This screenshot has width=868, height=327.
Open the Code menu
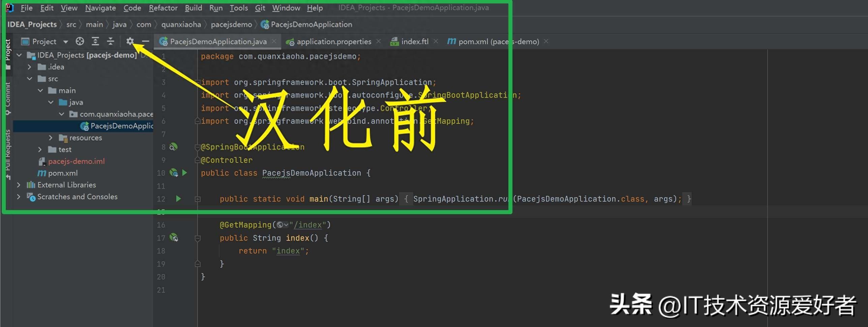(132, 8)
